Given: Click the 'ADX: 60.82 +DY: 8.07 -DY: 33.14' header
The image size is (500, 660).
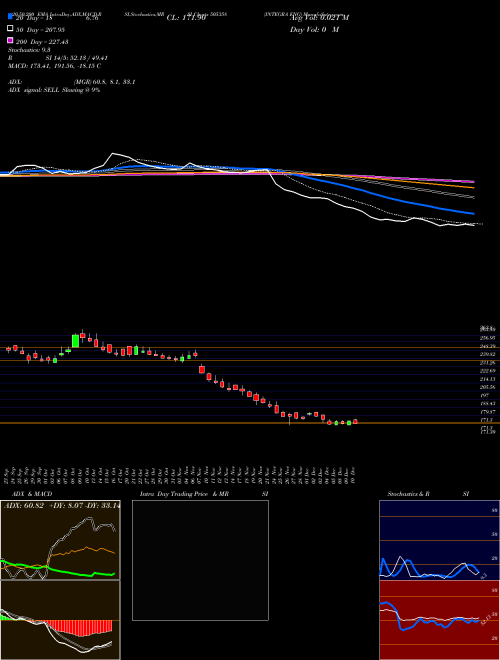Looking at the screenshot, I should pyautogui.click(x=62, y=505).
